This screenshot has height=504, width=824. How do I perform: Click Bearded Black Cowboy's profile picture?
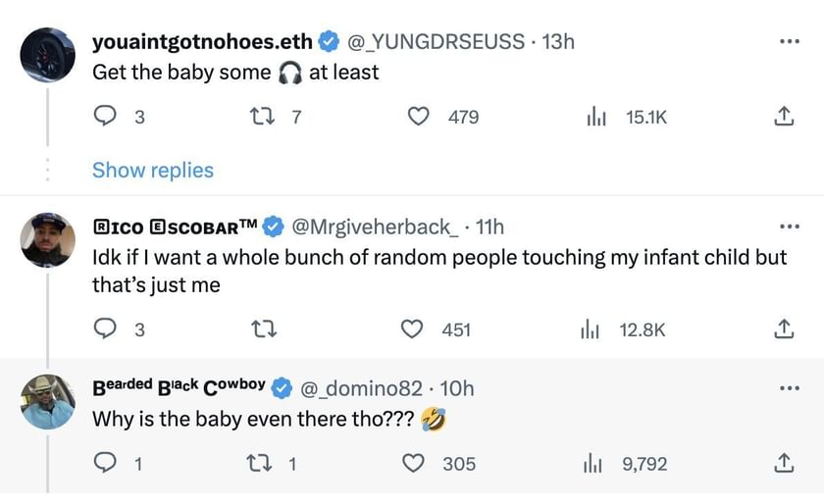pos(47,401)
